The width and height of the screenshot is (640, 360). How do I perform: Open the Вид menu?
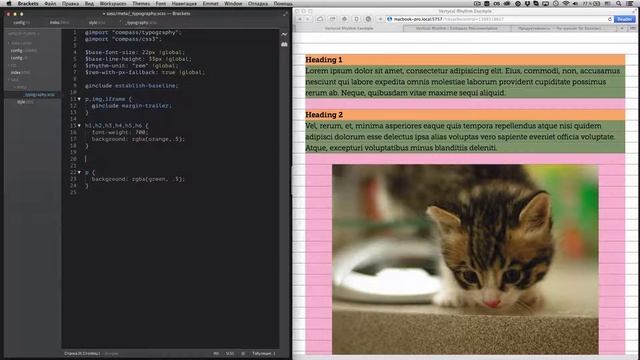click(89, 3)
